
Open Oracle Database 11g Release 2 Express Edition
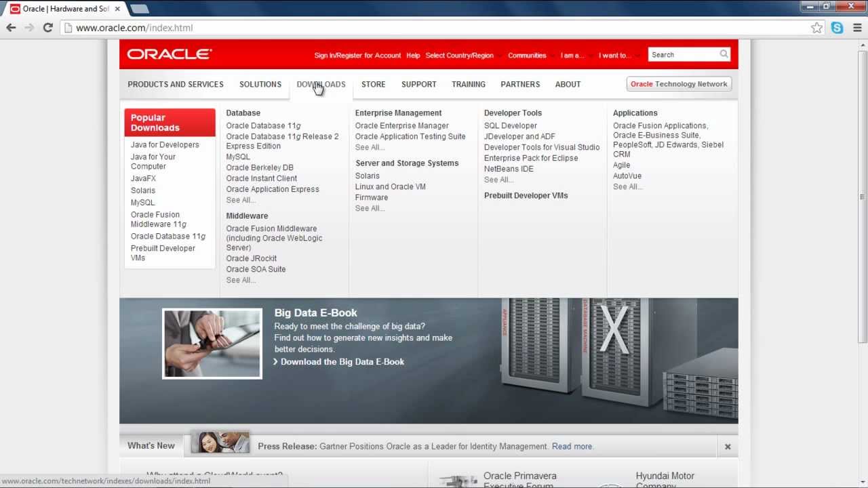coord(282,141)
